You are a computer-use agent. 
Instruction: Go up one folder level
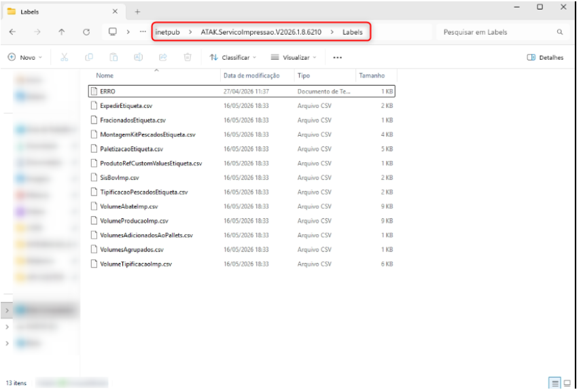click(x=62, y=32)
